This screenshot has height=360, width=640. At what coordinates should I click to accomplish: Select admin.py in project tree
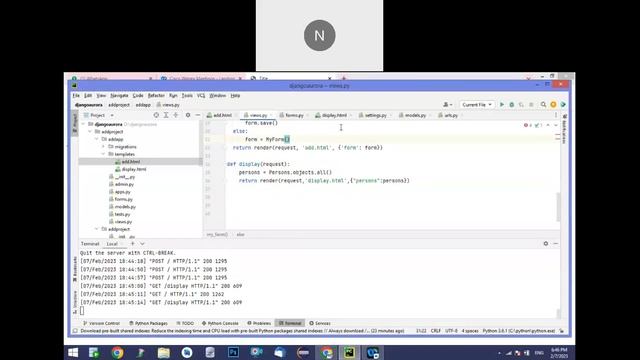coord(124,184)
